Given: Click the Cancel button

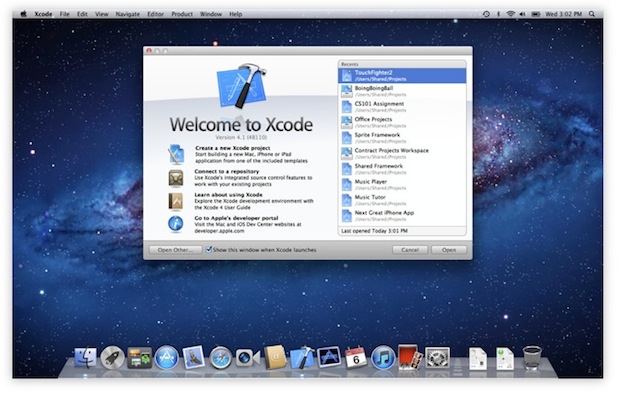Looking at the screenshot, I should click(410, 250).
